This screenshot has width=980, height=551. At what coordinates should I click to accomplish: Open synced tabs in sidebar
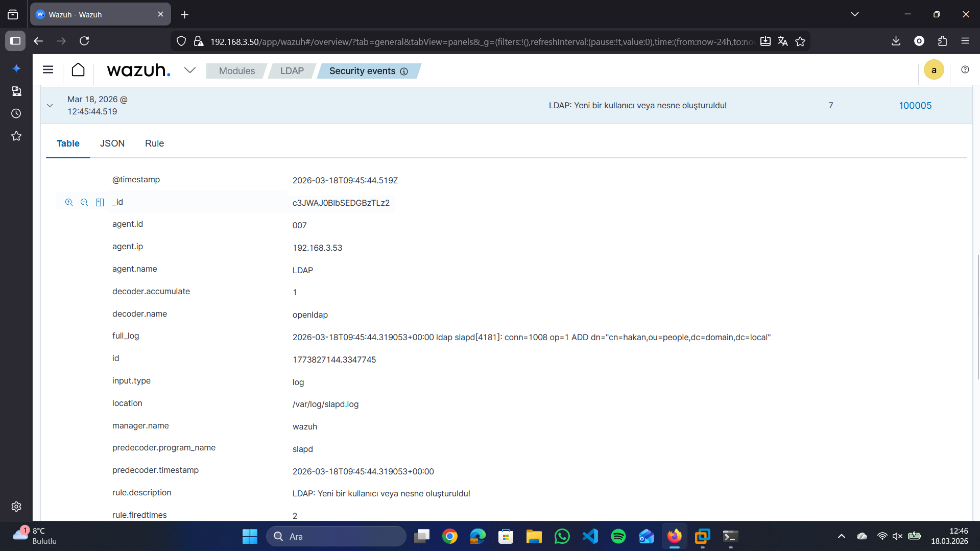pyautogui.click(x=16, y=91)
